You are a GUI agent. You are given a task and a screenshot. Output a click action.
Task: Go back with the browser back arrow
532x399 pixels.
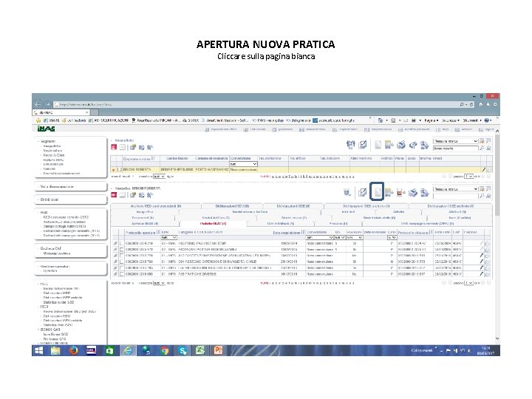click(x=38, y=104)
